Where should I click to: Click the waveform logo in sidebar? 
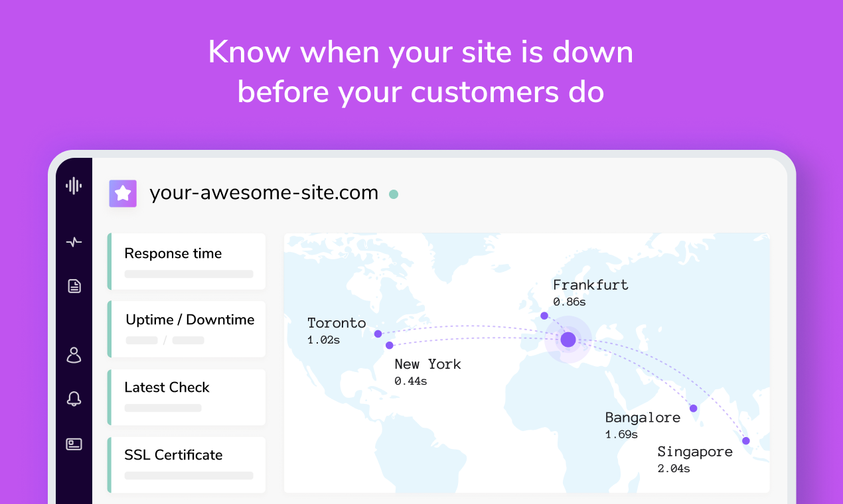click(x=74, y=186)
